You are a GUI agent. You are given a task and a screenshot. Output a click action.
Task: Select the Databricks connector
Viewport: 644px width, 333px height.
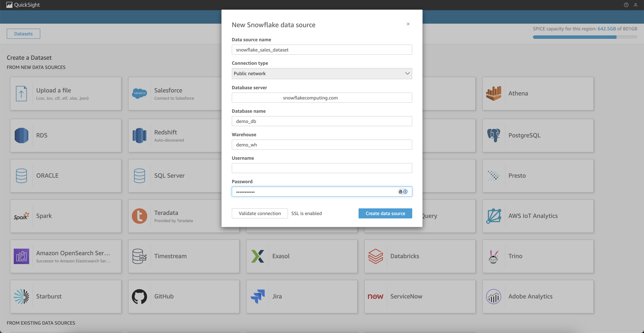click(420, 256)
